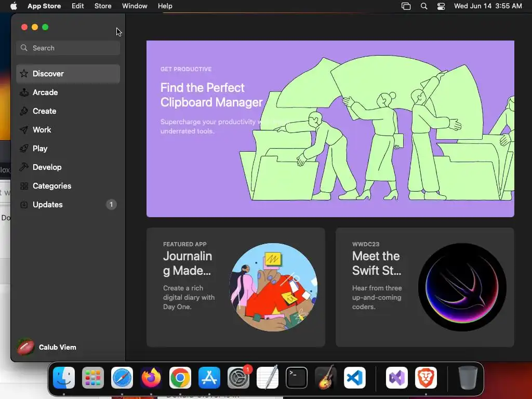Click the green zoom window button
Image resolution: width=532 pixels, height=399 pixels.
click(x=45, y=27)
